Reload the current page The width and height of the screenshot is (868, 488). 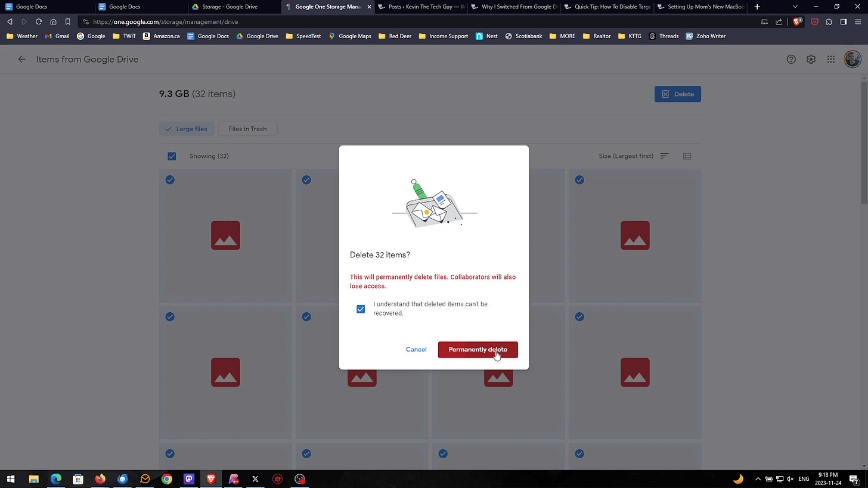(x=39, y=21)
